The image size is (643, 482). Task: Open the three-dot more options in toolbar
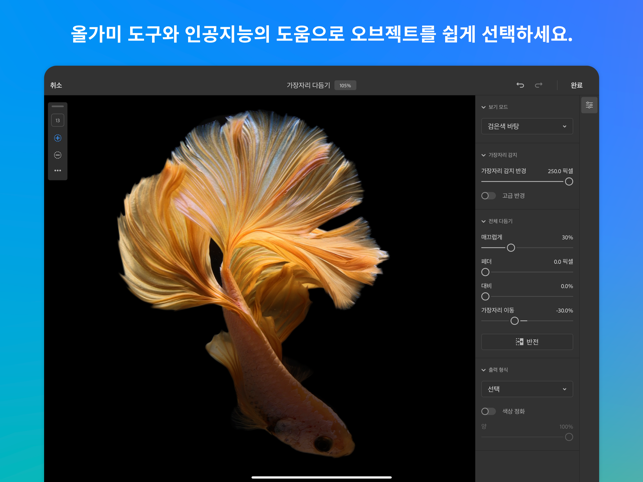tap(57, 171)
